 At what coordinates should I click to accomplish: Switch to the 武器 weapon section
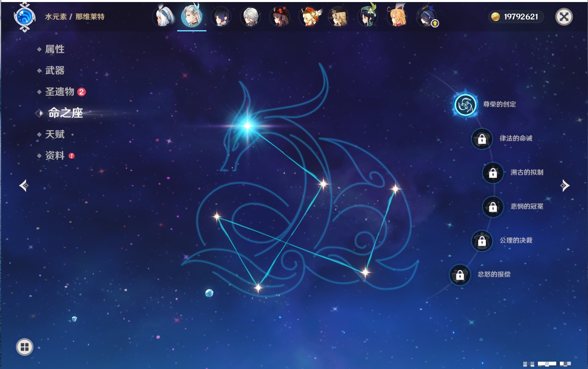[55, 71]
